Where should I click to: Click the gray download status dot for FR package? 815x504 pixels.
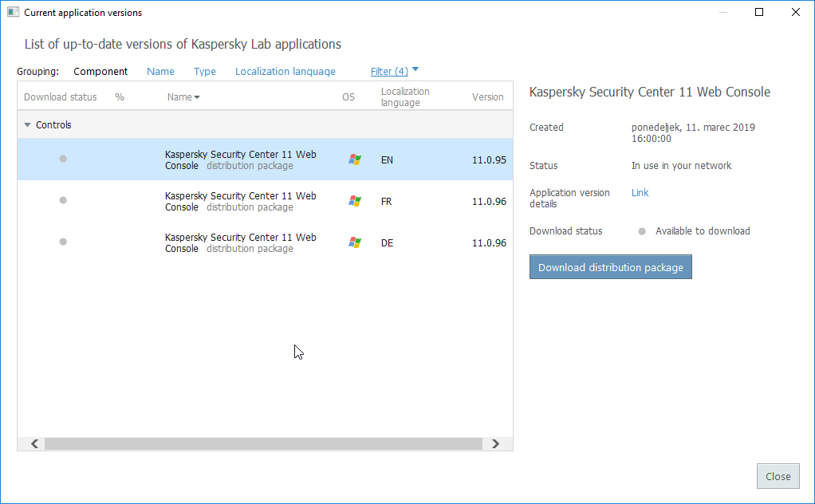tap(63, 200)
